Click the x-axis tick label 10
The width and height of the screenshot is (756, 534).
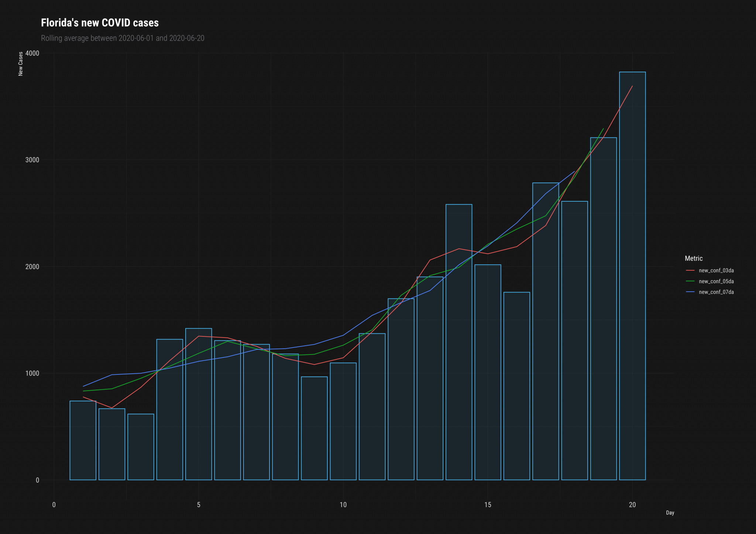pyautogui.click(x=343, y=505)
